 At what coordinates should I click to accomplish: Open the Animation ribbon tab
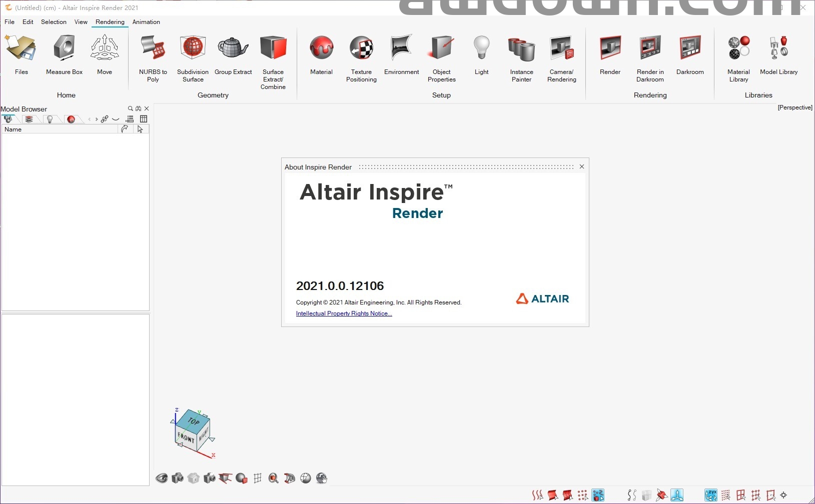146,22
